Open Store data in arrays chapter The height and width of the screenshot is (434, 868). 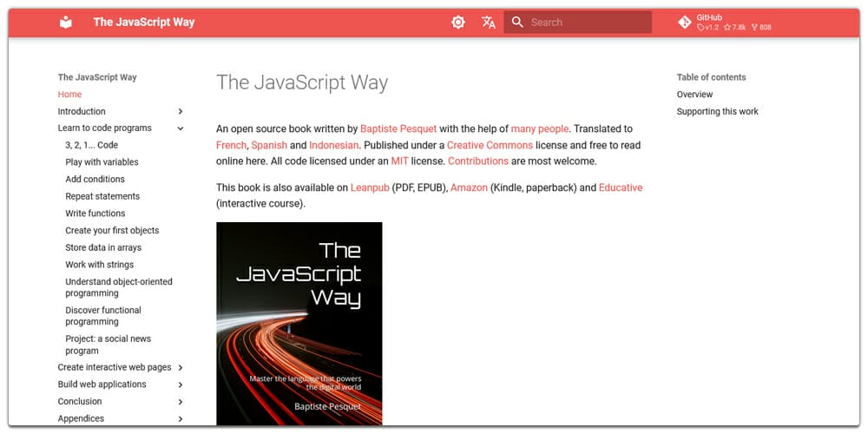[103, 247]
